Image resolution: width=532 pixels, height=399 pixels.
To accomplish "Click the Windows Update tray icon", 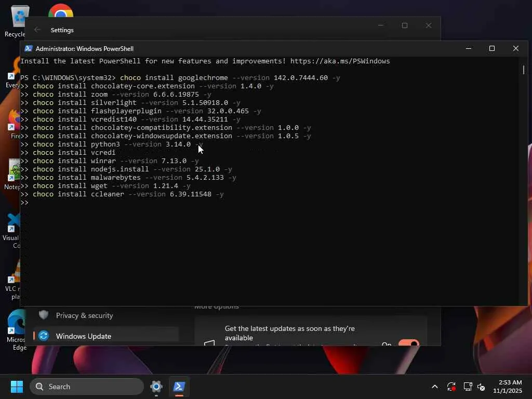I will tap(451, 387).
